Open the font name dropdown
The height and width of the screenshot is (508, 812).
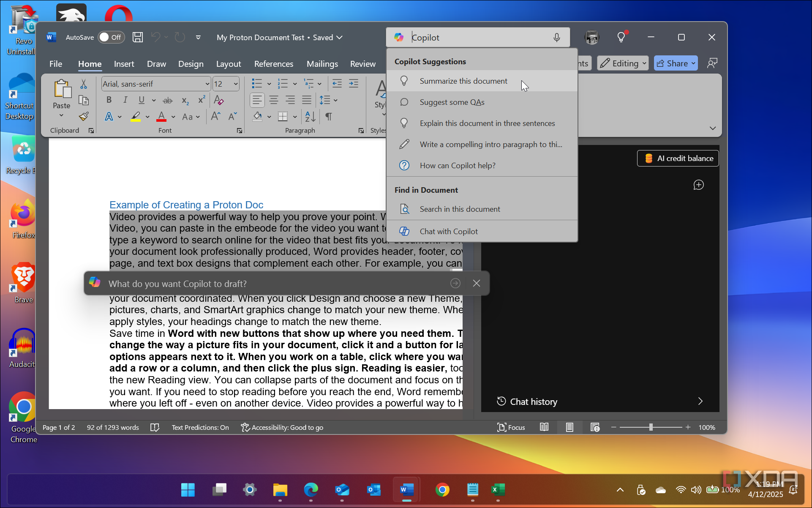coord(207,84)
